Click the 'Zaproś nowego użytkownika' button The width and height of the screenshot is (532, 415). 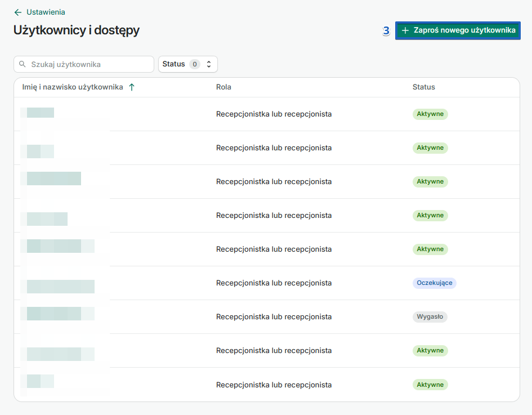tap(458, 30)
